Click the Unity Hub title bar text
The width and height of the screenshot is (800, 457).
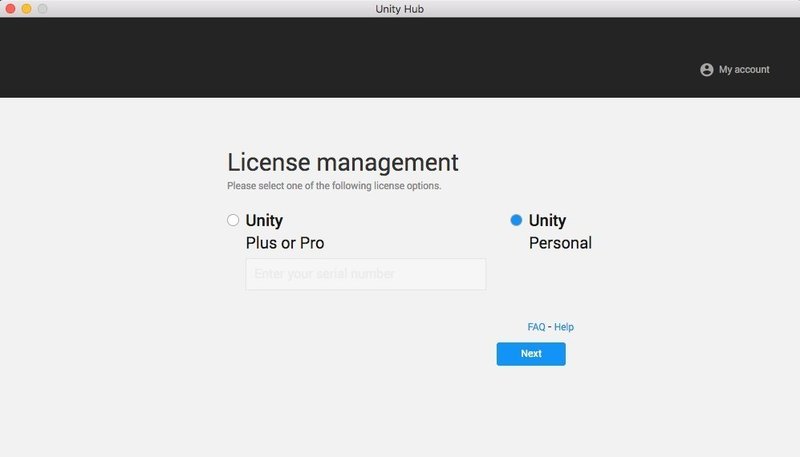pos(399,9)
